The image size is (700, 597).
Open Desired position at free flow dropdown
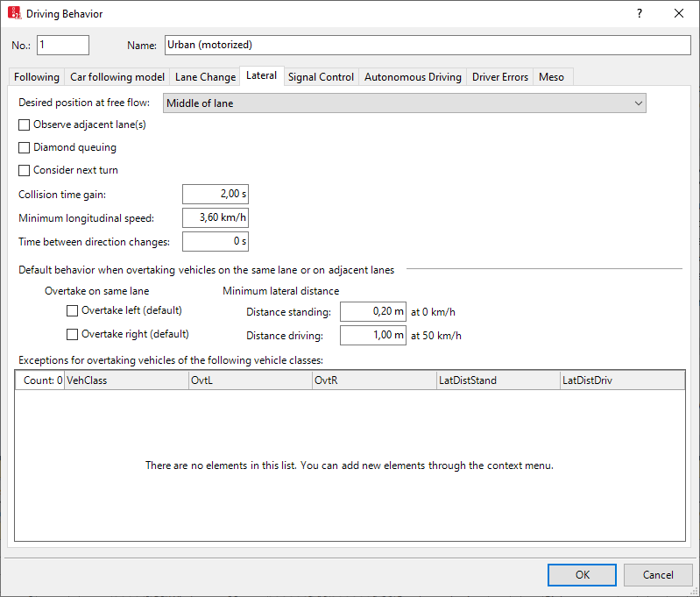click(x=405, y=103)
